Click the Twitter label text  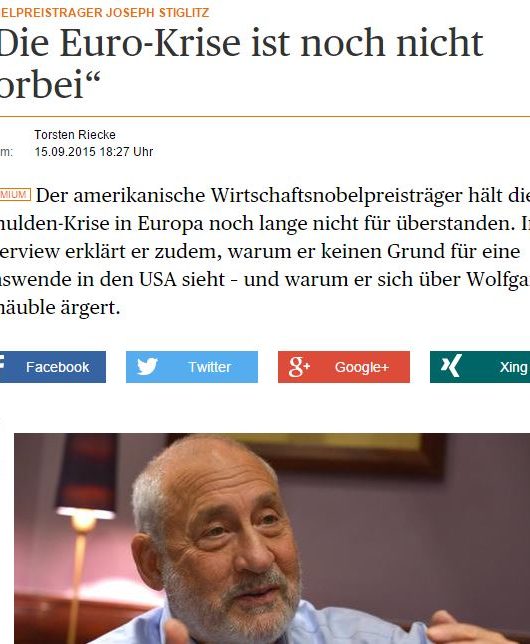click(x=210, y=367)
